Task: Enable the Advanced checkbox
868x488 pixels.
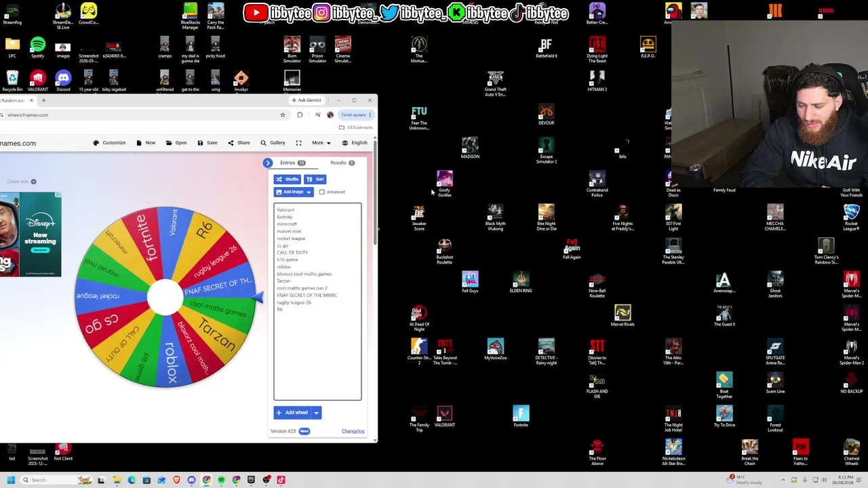Action: [x=322, y=192]
